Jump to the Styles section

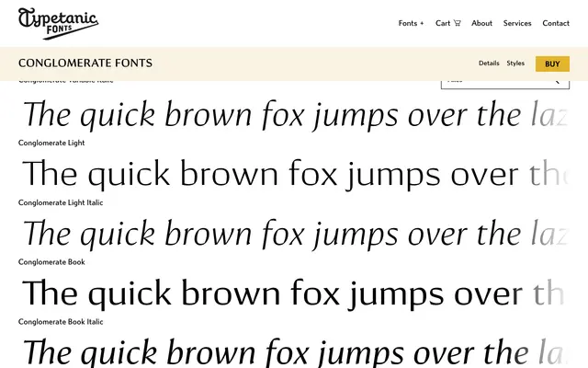[515, 63]
